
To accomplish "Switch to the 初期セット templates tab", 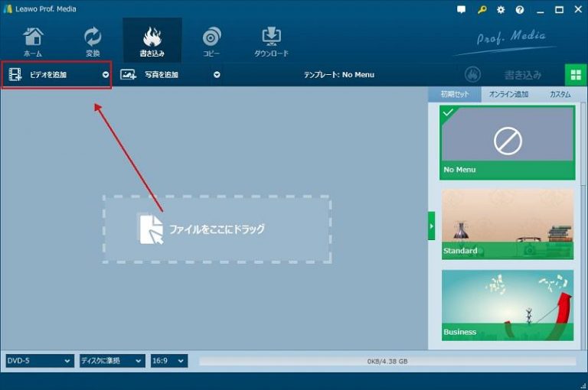I will [455, 94].
